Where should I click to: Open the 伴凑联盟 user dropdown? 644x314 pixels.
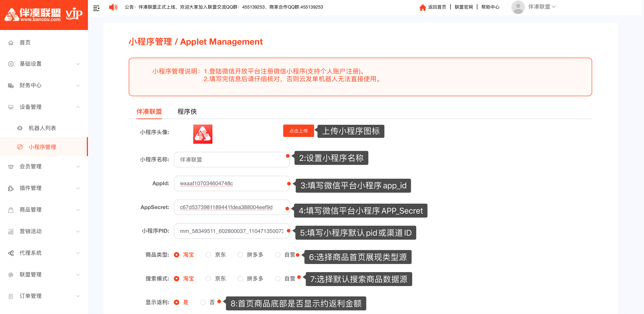coord(542,7)
